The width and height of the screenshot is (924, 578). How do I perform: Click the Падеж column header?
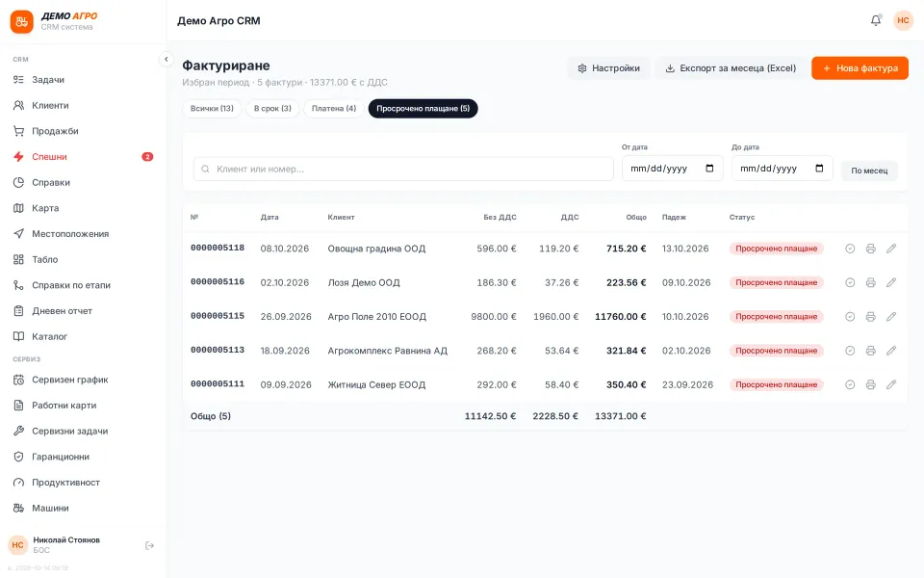[674, 217]
